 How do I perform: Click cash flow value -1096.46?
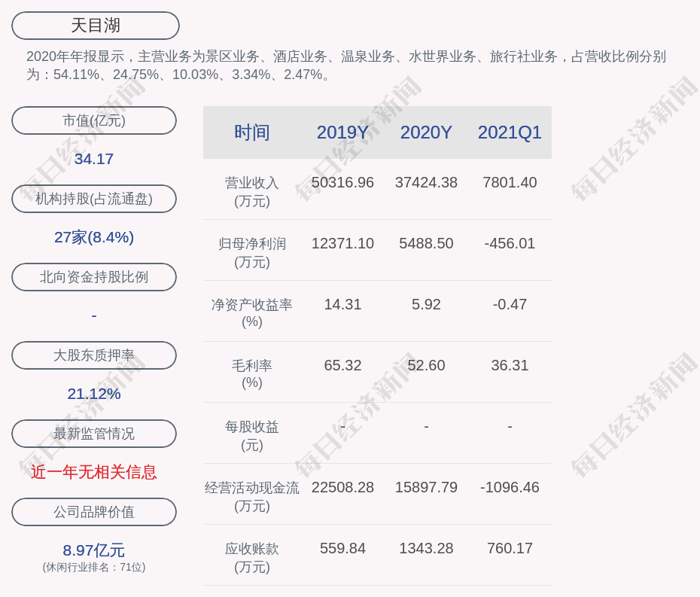pyautogui.click(x=510, y=487)
